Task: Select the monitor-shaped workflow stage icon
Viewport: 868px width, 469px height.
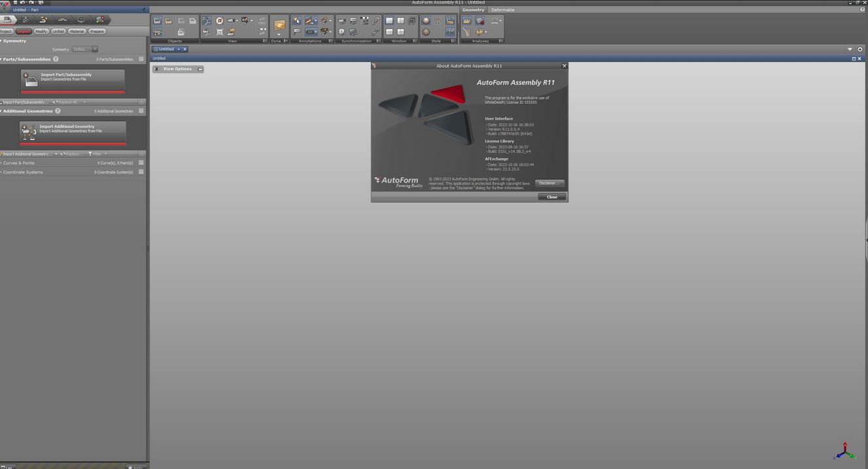Action: (x=80, y=20)
